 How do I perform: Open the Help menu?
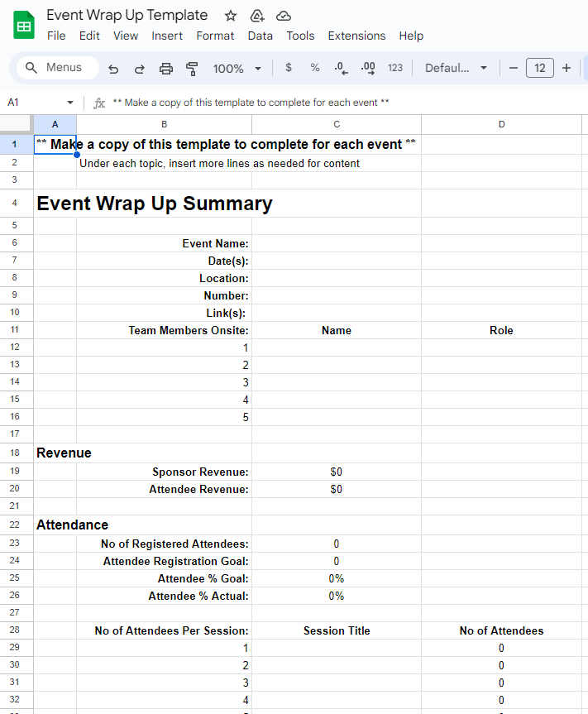411,36
